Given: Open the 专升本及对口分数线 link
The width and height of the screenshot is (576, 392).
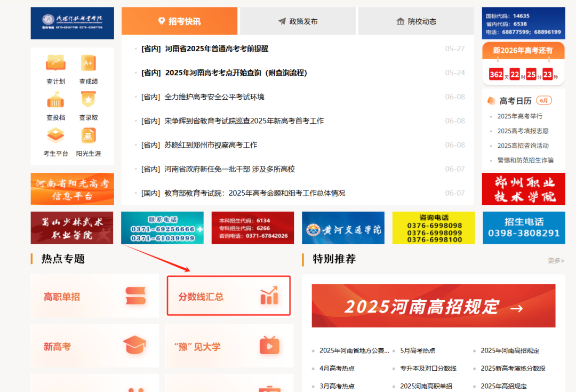Looking at the screenshot, I should pyautogui.click(x=428, y=368).
